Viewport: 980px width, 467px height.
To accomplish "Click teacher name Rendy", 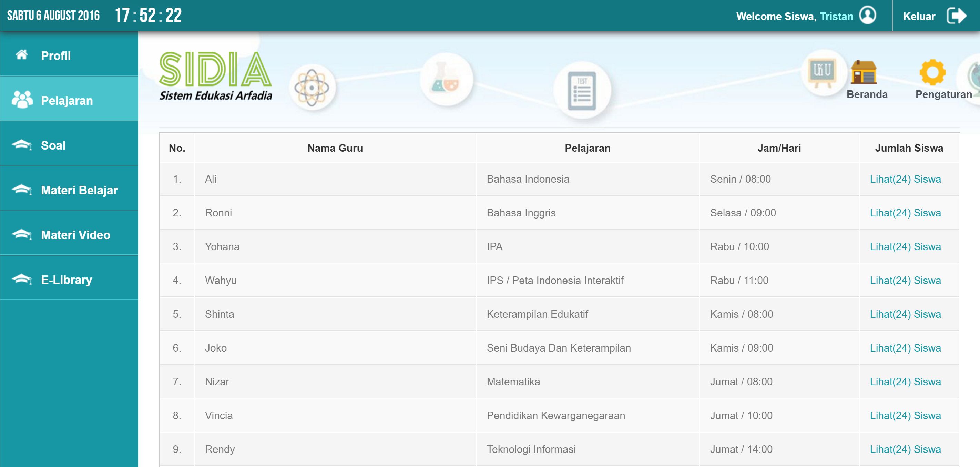I will click(220, 449).
